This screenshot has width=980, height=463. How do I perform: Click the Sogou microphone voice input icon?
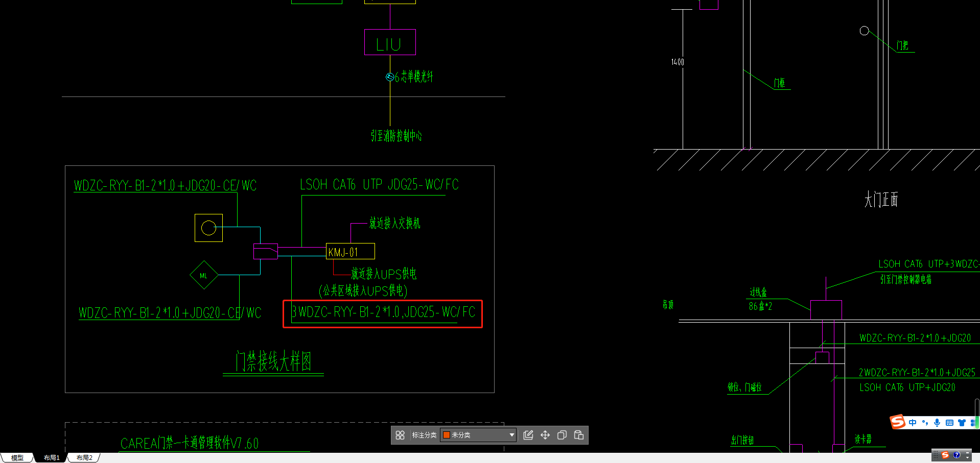coord(937,423)
